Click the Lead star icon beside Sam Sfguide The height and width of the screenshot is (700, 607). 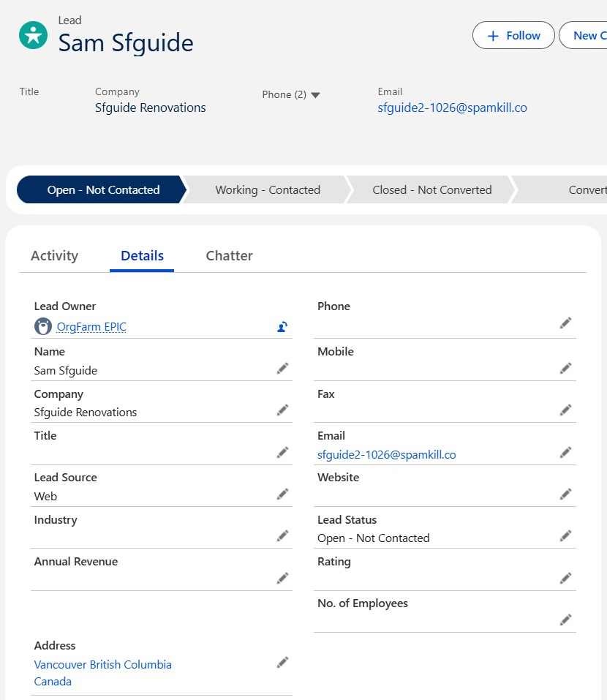[33, 35]
